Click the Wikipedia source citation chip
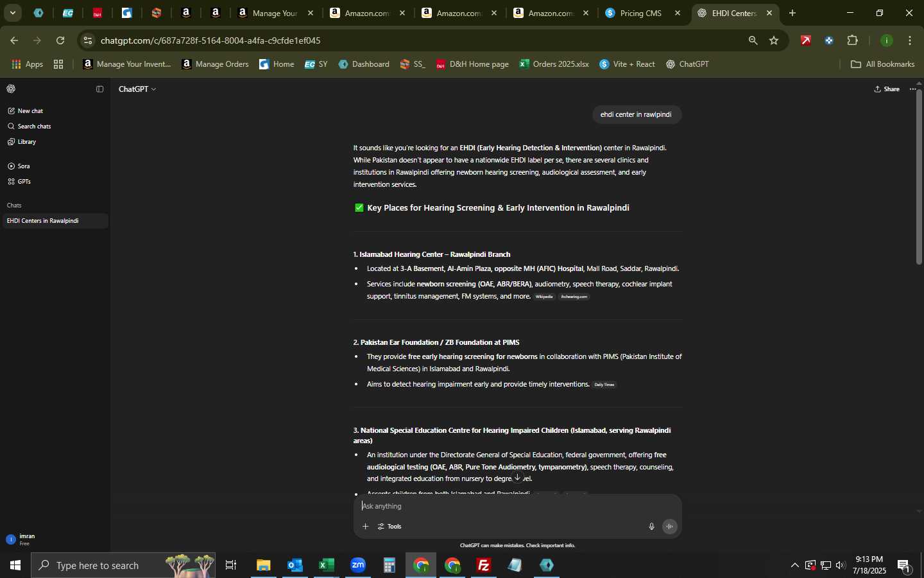This screenshot has width=924, height=578. [544, 297]
